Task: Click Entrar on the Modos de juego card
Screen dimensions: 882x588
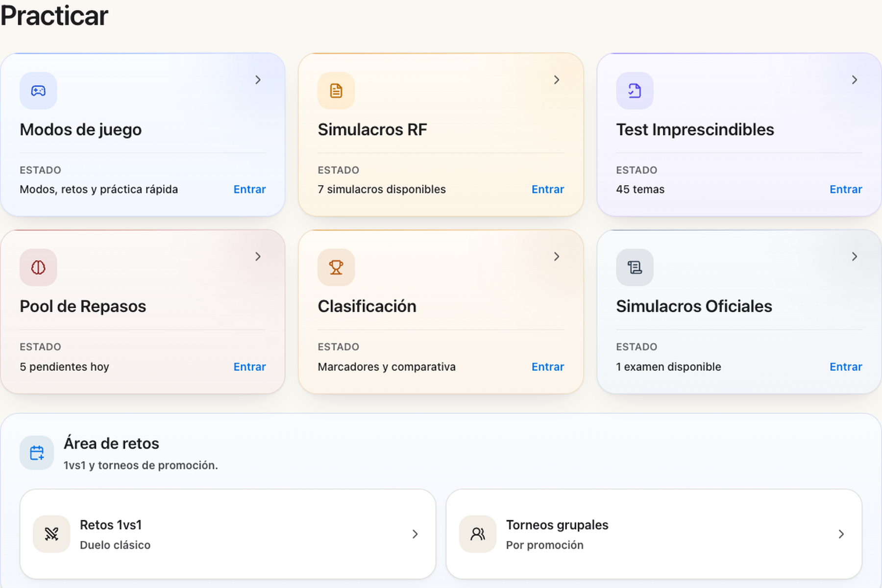Action: click(249, 190)
